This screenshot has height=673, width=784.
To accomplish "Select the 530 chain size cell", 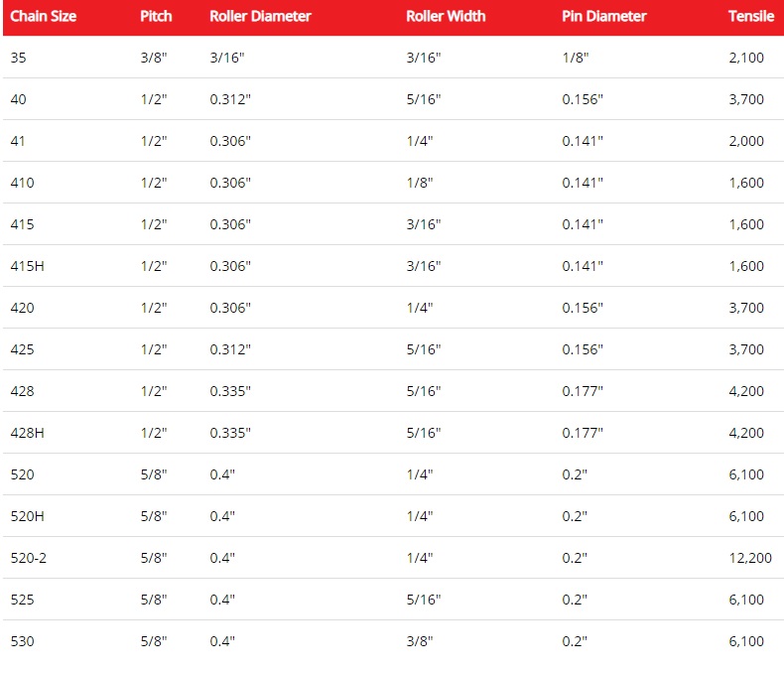I will click(22, 642).
